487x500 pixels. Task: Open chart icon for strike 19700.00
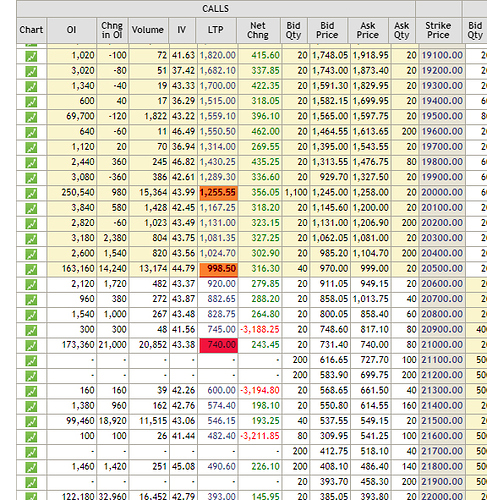point(31,147)
